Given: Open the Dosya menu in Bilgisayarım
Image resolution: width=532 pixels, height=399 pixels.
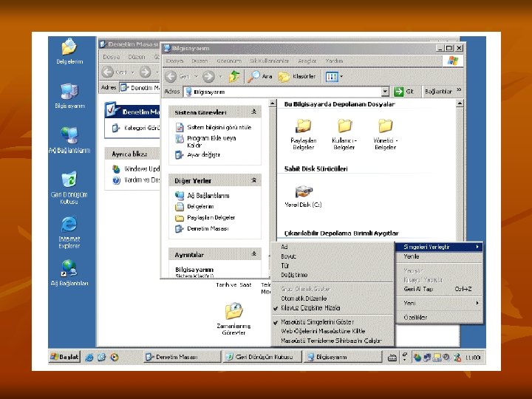Looking at the screenshot, I should (174, 61).
